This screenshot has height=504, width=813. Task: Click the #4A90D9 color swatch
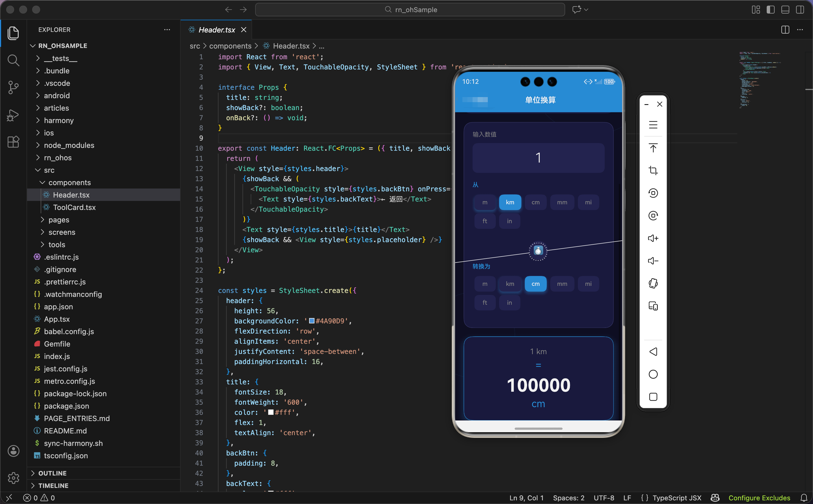(311, 321)
